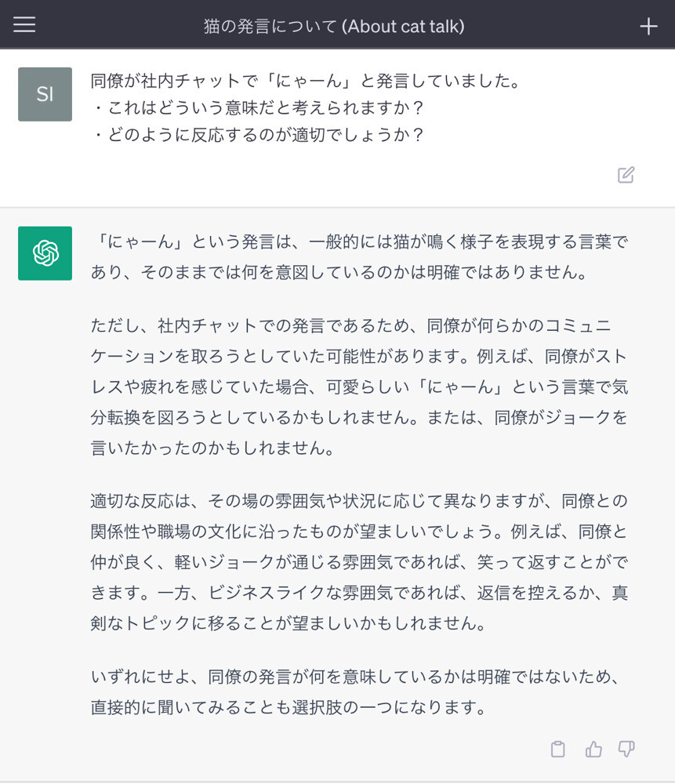This screenshot has height=784, width=675.
Task: Click the user message line starting 同僚が社内チャットで
Action: [306, 80]
